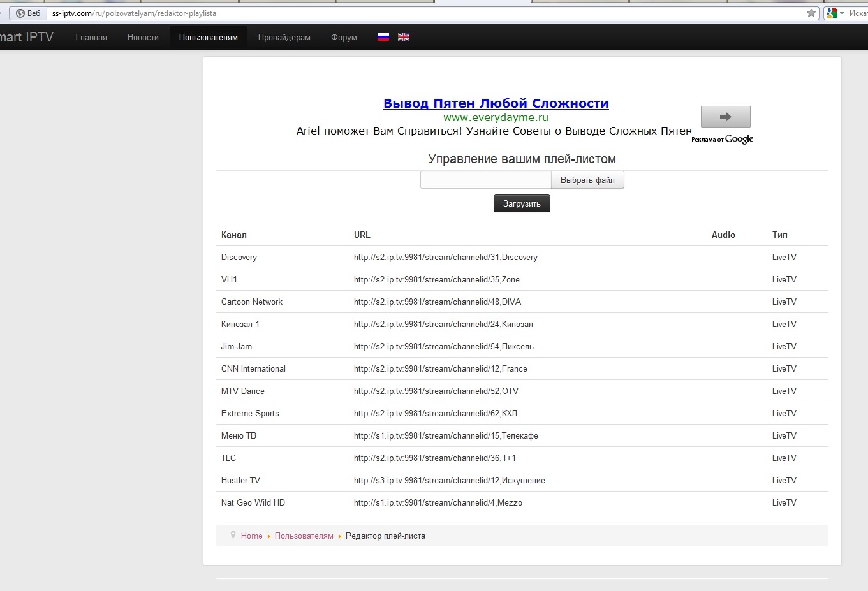868x591 pixels.
Task: Click URL ending channelid/52,OTV
Action: point(436,391)
